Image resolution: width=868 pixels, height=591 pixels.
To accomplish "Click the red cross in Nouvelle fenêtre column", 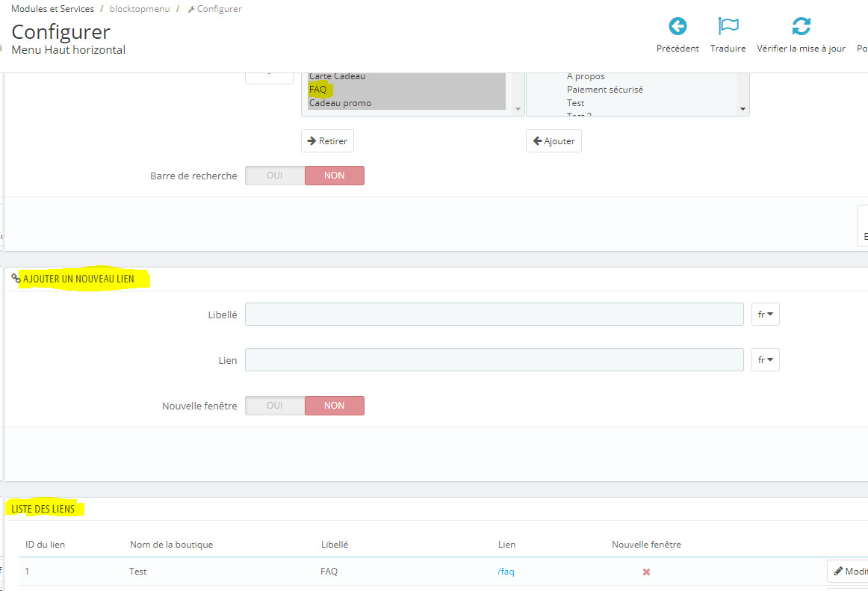I will [x=646, y=572].
